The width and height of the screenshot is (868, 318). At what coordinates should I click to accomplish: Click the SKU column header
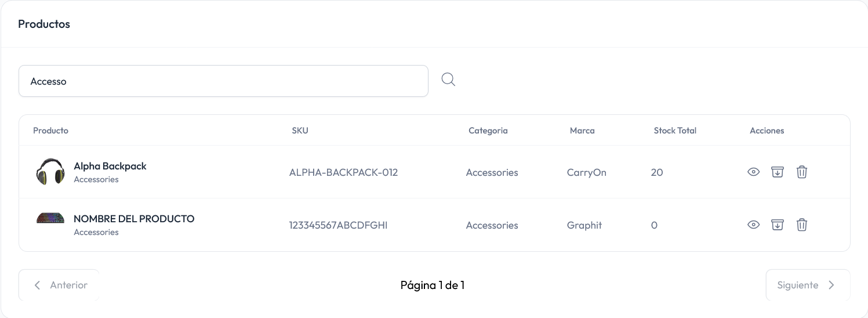click(x=300, y=131)
